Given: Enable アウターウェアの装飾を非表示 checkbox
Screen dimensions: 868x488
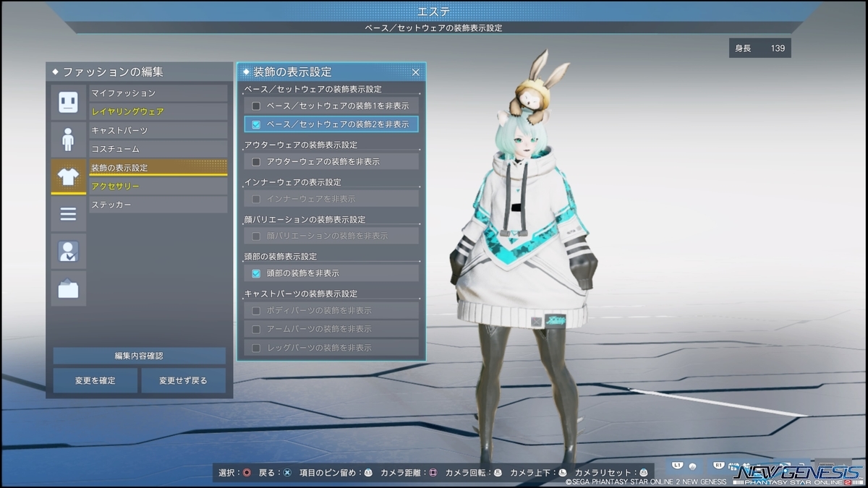Looking at the screenshot, I should pyautogui.click(x=256, y=162).
